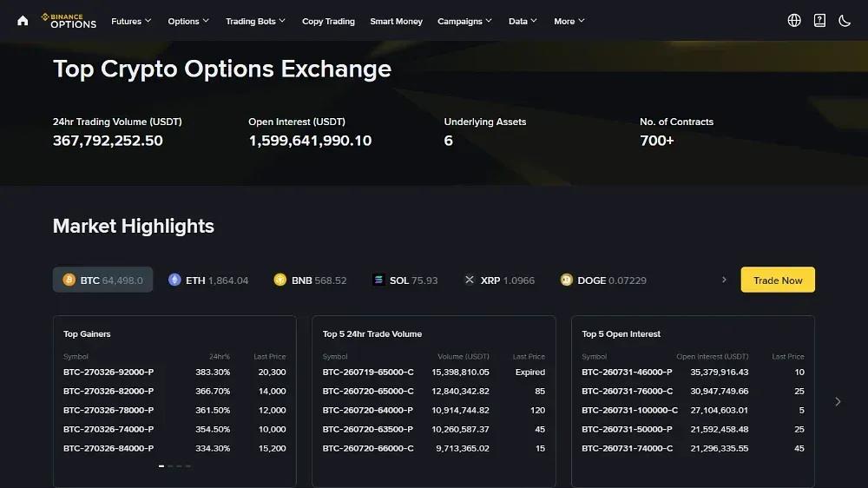868x488 pixels.
Task: Click the Bitcoin coin icon
Action: (69, 280)
